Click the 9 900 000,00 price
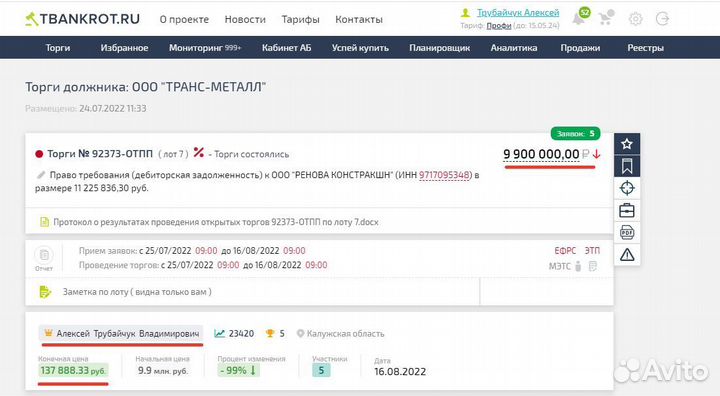The image size is (720, 396). tap(541, 154)
